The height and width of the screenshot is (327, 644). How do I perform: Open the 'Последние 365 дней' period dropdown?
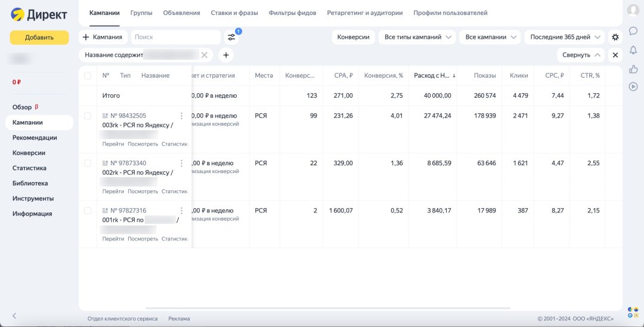[564, 37]
